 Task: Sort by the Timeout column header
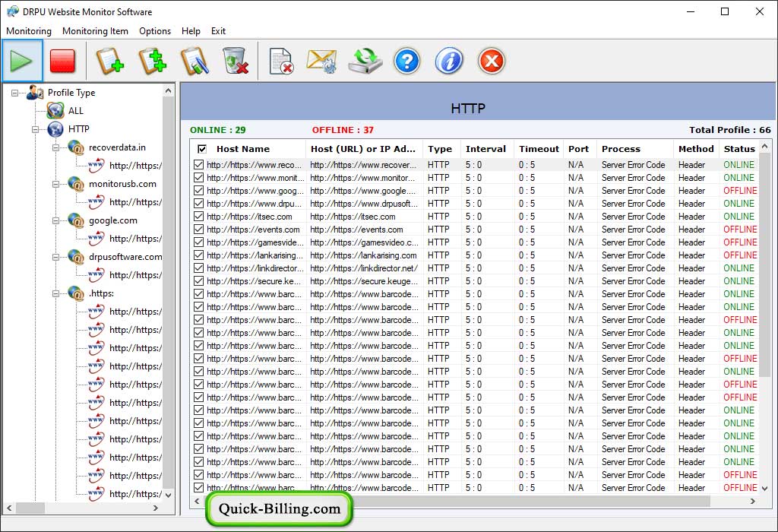coord(539,149)
